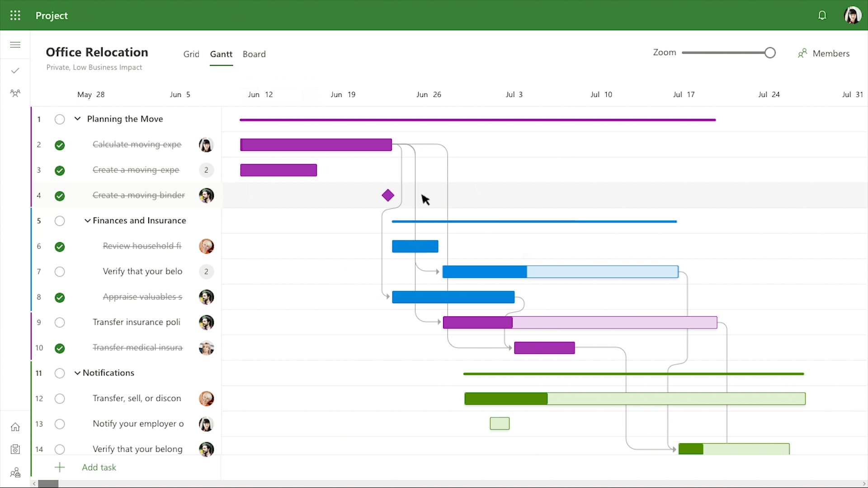The height and width of the screenshot is (488, 868).
Task: Open the checkmark tasks icon in sidebar
Action: coord(15,70)
